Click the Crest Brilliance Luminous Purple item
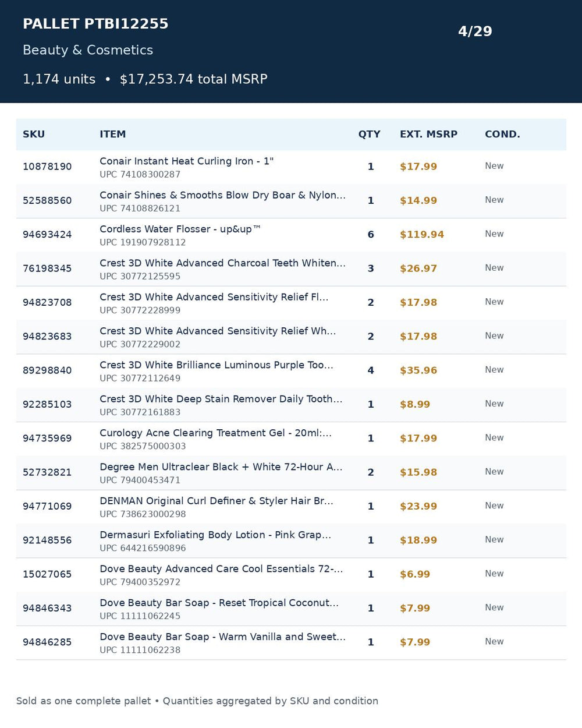This screenshot has width=582, height=728. (217, 365)
